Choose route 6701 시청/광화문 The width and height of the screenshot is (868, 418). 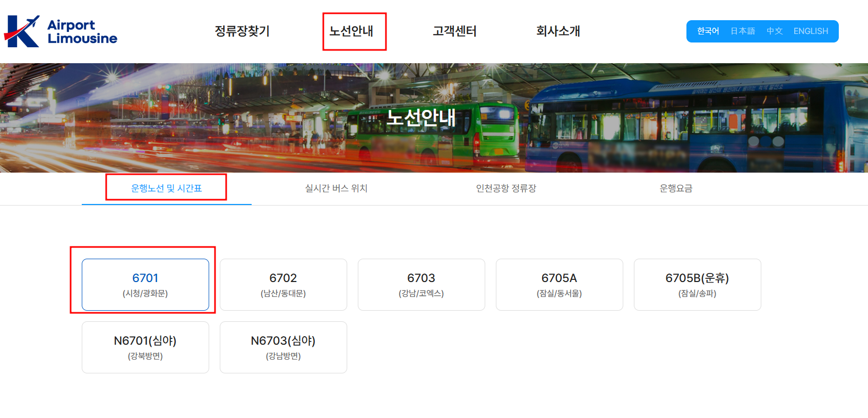(145, 285)
